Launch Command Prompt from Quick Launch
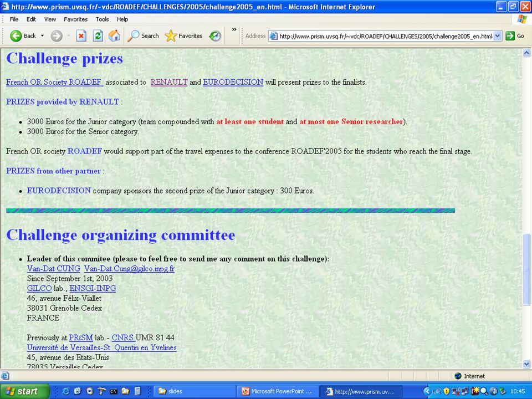The image size is (532, 399). click(x=113, y=391)
